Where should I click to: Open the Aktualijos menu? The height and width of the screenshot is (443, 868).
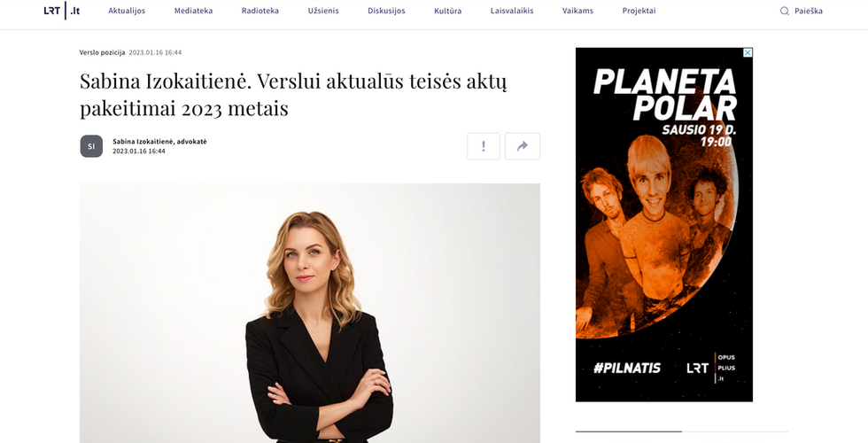coord(127,11)
